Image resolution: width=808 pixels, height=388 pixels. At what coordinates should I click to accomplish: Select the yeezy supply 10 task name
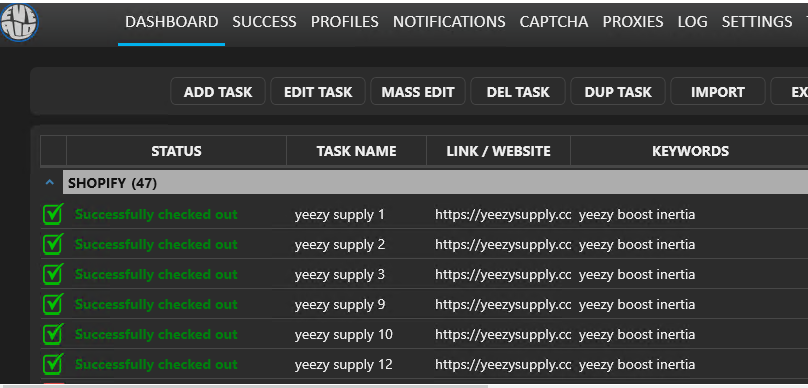pyautogui.click(x=344, y=334)
